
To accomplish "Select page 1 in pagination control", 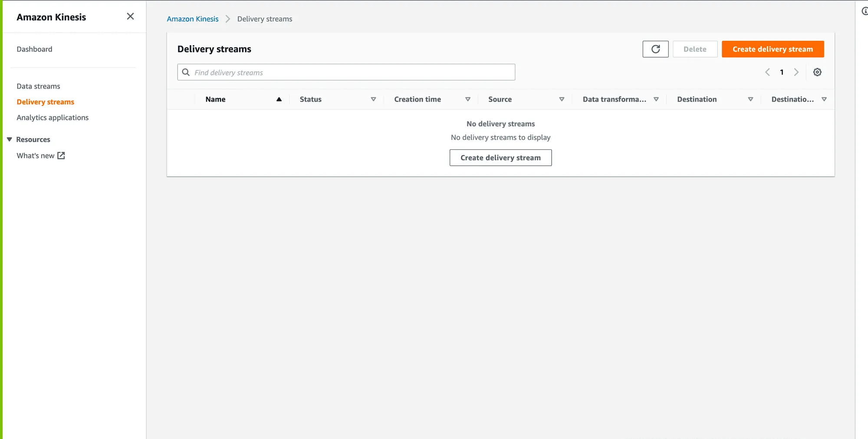I will pyautogui.click(x=782, y=72).
